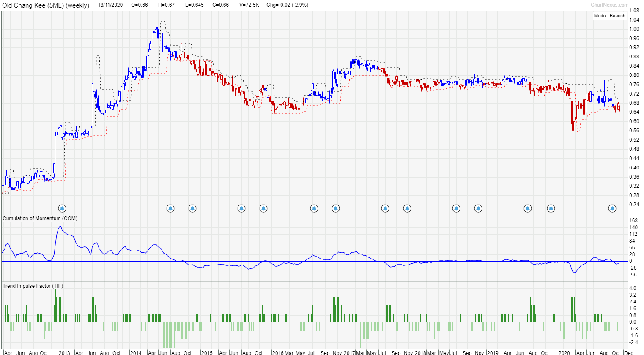This screenshot has width=644, height=355.
Task: Click the 2020 year label on time axis
Action: 564,352
